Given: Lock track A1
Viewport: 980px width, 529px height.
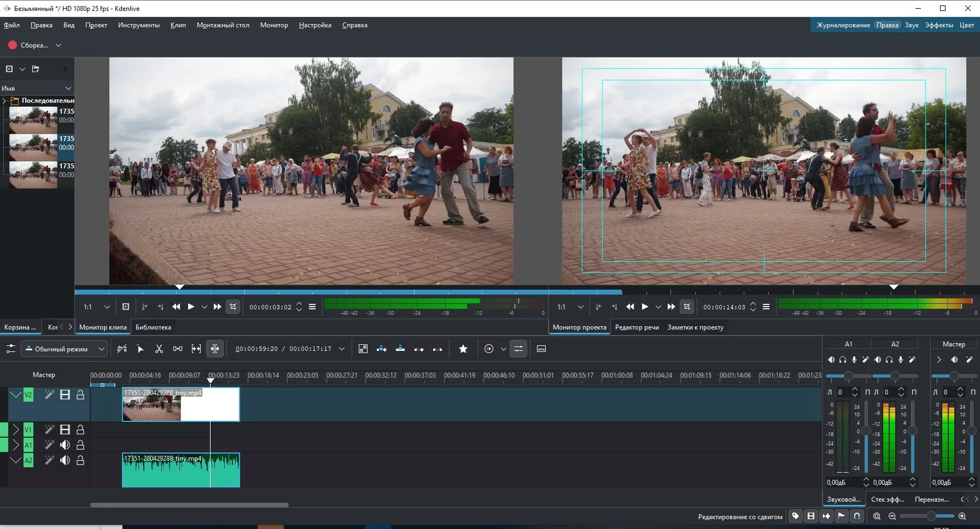Looking at the screenshot, I should [x=80, y=445].
